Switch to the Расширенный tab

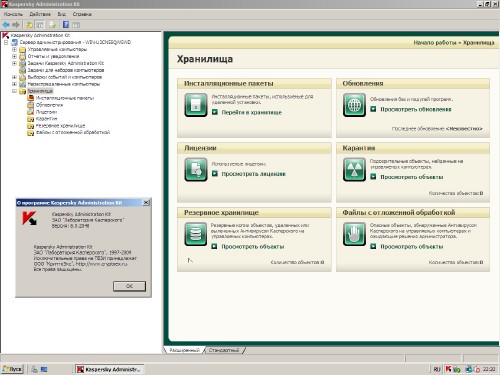(184, 350)
